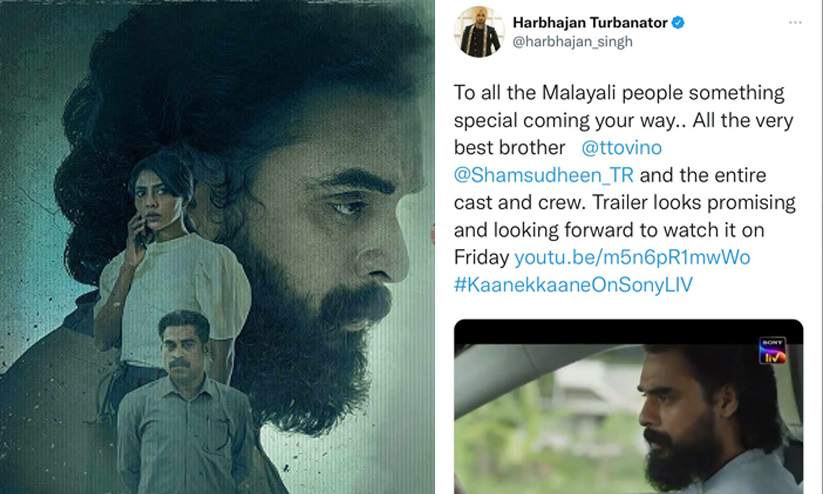This screenshot has width=823, height=494.
Task: Play the embedded trailer video preview
Action: pyautogui.click(x=628, y=407)
